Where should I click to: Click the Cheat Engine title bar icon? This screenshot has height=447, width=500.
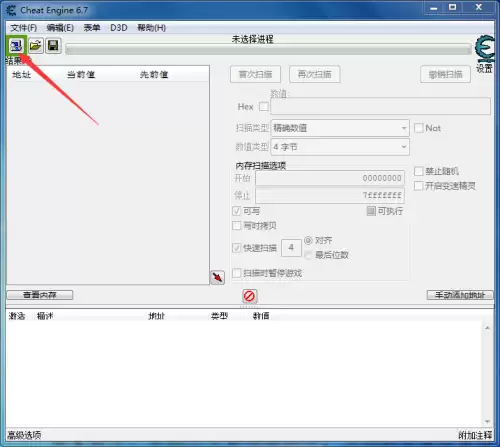pyautogui.click(x=11, y=10)
